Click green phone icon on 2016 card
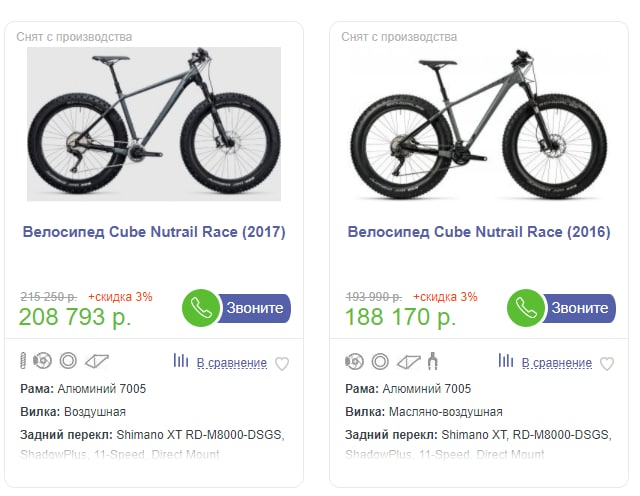The height and width of the screenshot is (496, 640). coord(526,308)
